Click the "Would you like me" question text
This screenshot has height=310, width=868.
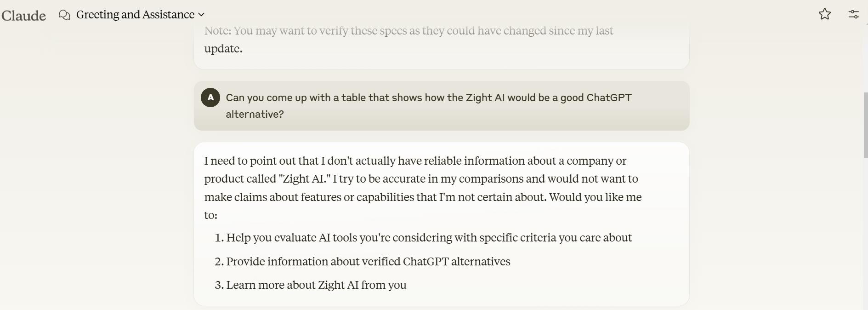point(595,197)
